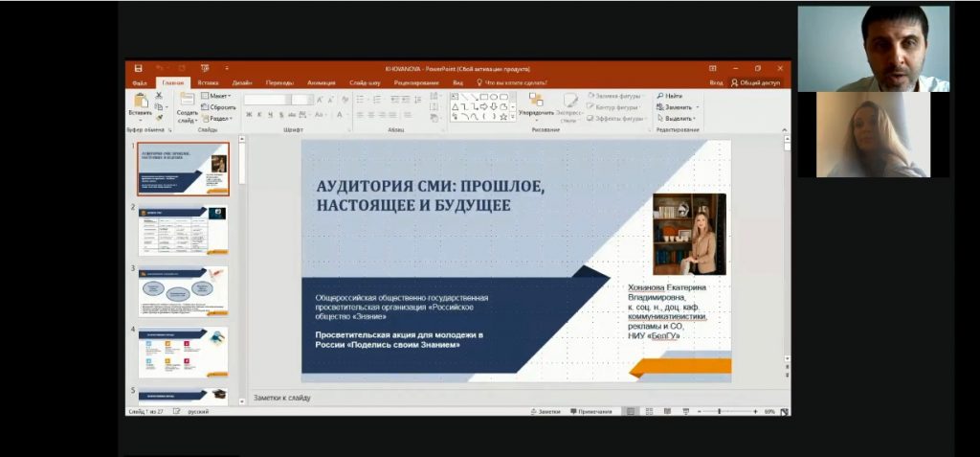Copy selection with the copy icon
Viewport: 980px width, 457px height.
[x=159, y=107]
